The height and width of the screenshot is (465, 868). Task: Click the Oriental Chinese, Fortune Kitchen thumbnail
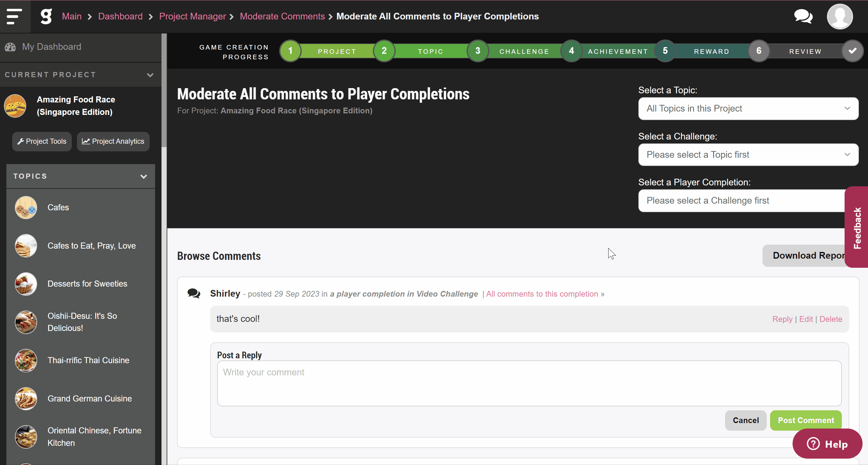(26, 437)
